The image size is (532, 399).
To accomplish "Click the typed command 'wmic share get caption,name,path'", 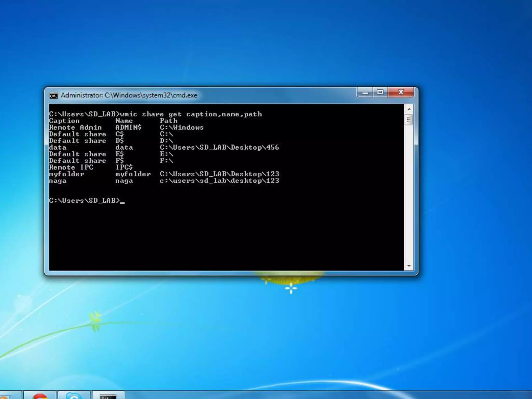I will pyautogui.click(x=191, y=114).
